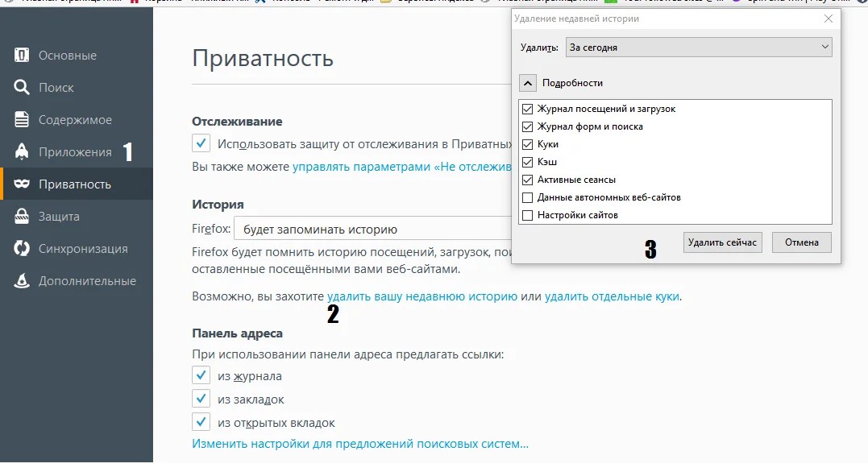The width and height of the screenshot is (868, 476).
Task: Open Firefox history mode dropdown
Action: 372,230
